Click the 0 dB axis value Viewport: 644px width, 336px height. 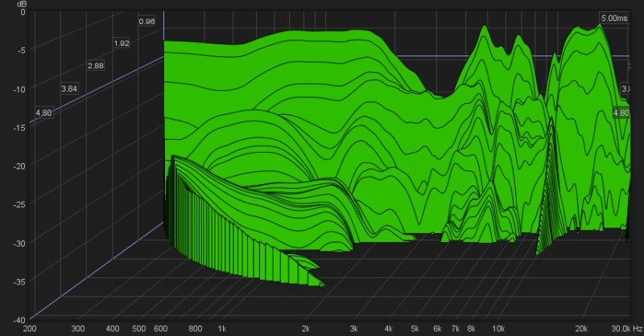[23, 12]
